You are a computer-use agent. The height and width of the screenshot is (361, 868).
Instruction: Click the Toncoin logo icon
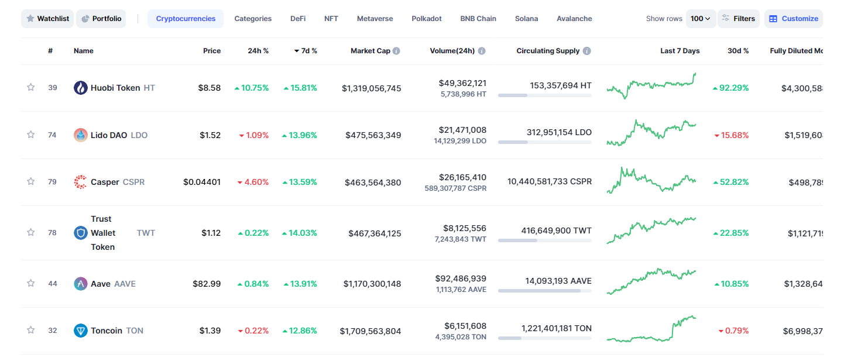pos(81,331)
